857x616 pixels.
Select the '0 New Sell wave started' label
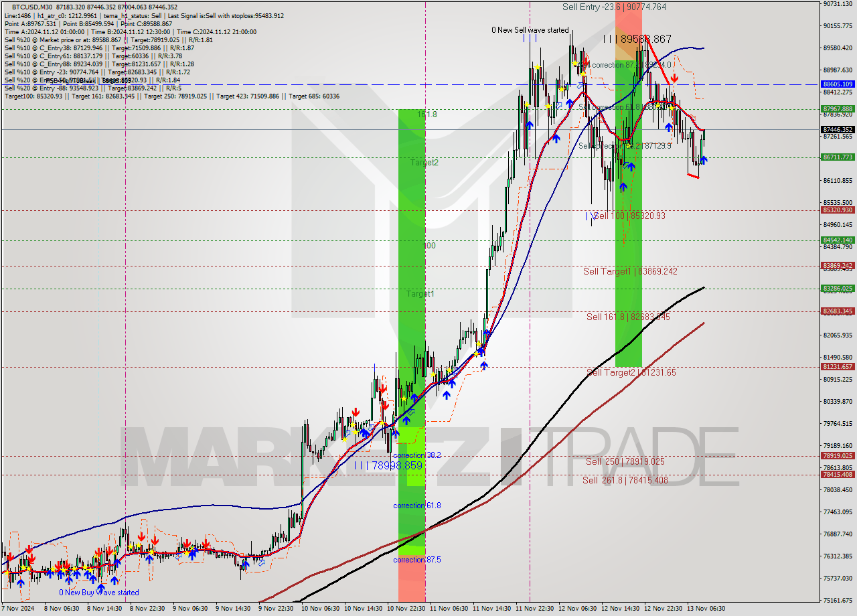[530, 30]
